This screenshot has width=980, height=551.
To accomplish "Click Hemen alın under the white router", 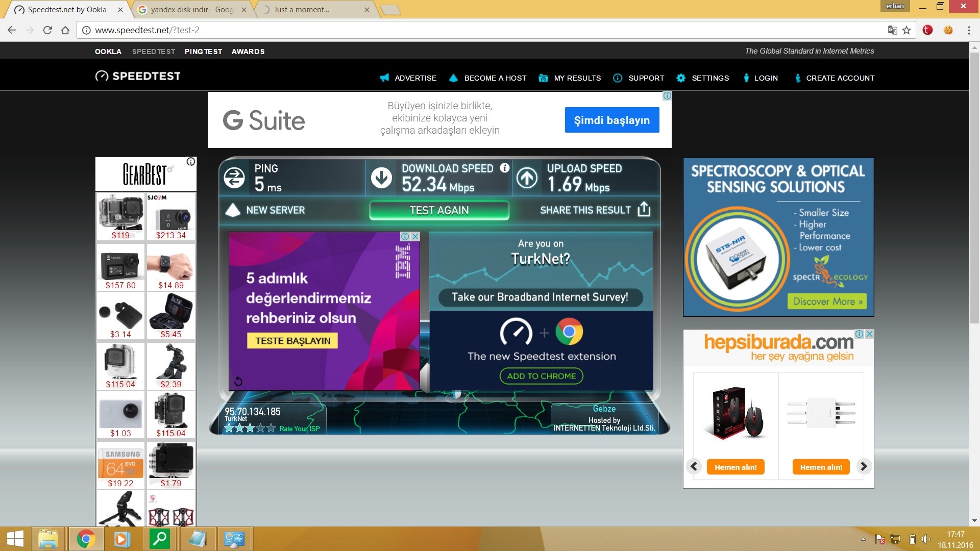I will coord(821,467).
